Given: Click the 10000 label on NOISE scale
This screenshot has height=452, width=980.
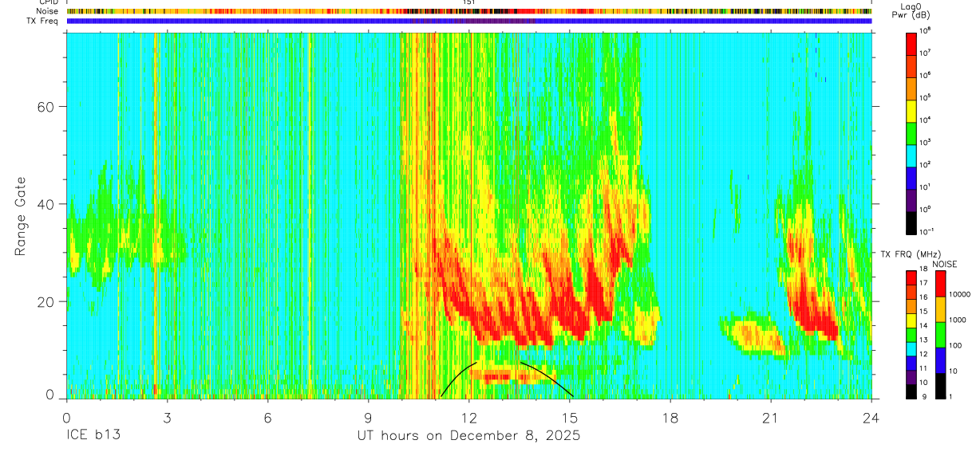Looking at the screenshot, I should [960, 295].
